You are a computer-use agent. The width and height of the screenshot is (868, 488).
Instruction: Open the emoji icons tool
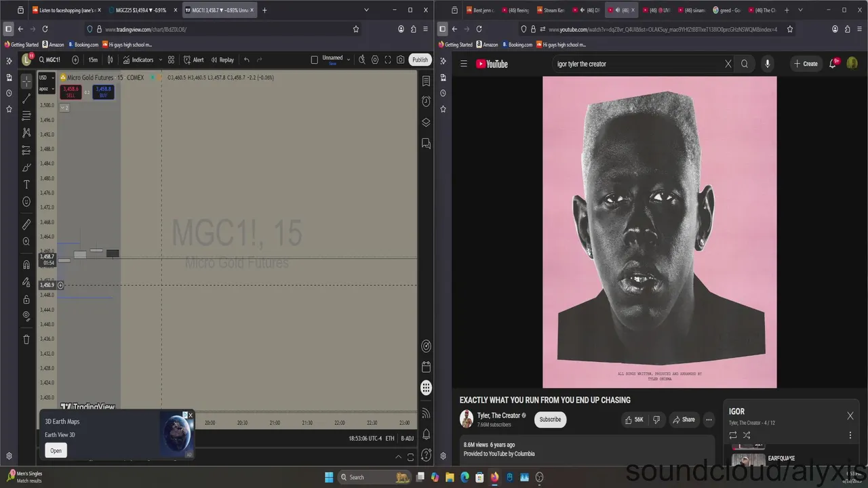click(26, 202)
